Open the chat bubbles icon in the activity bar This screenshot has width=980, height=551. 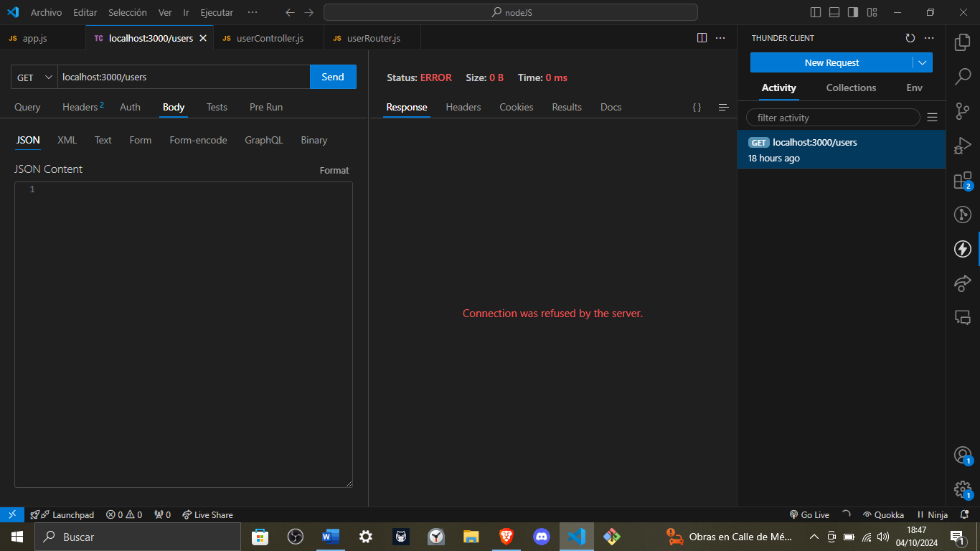click(x=962, y=317)
